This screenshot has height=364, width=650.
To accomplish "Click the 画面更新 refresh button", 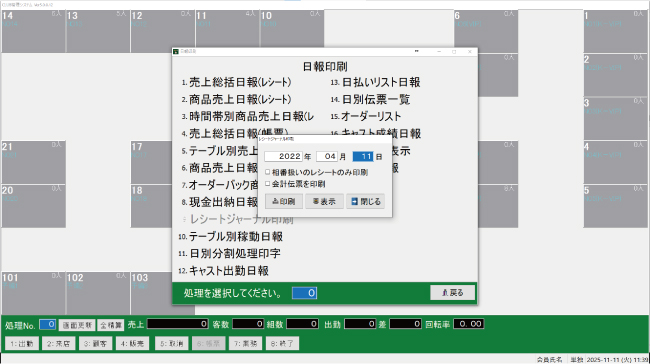I will (x=77, y=325).
